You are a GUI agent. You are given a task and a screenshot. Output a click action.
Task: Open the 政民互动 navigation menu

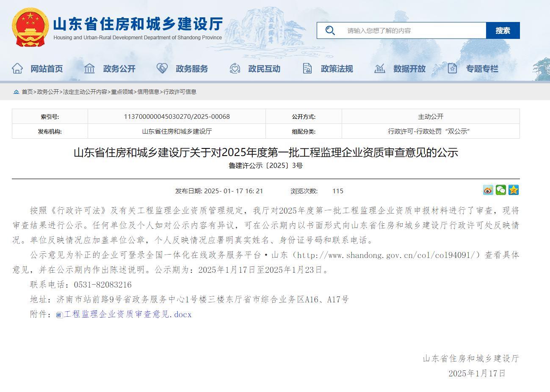pos(264,69)
